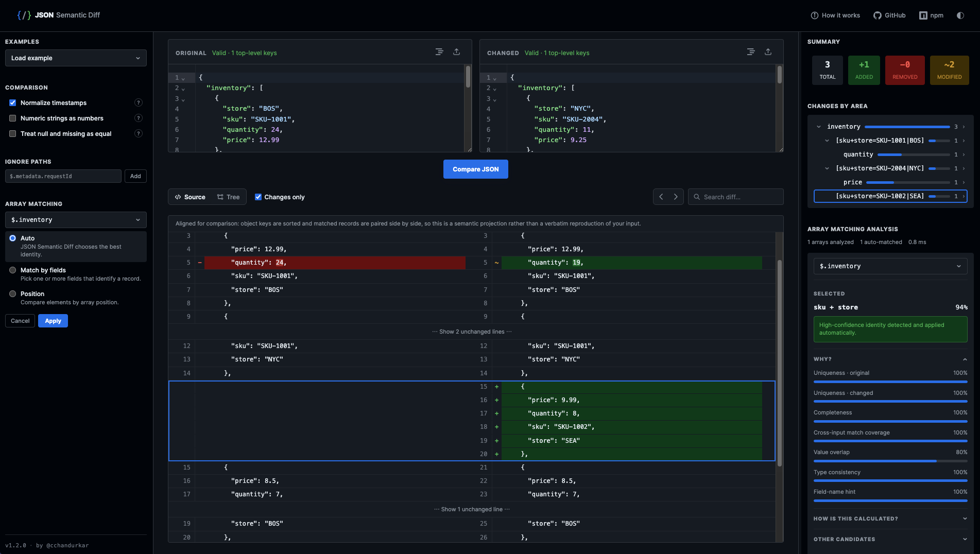The width and height of the screenshot is (980, 554).
Task: Select Position array matching mode
Action: tap(13, 294)
